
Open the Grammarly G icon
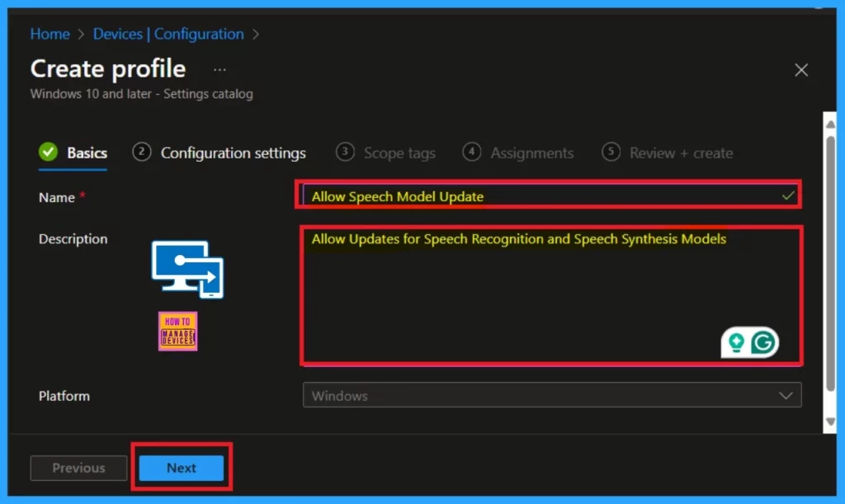point(763,342)
